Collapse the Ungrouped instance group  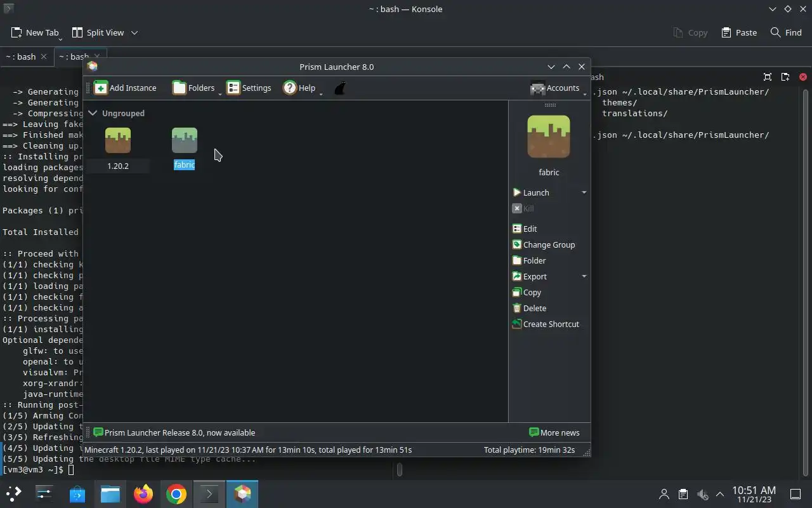(93, 113)
